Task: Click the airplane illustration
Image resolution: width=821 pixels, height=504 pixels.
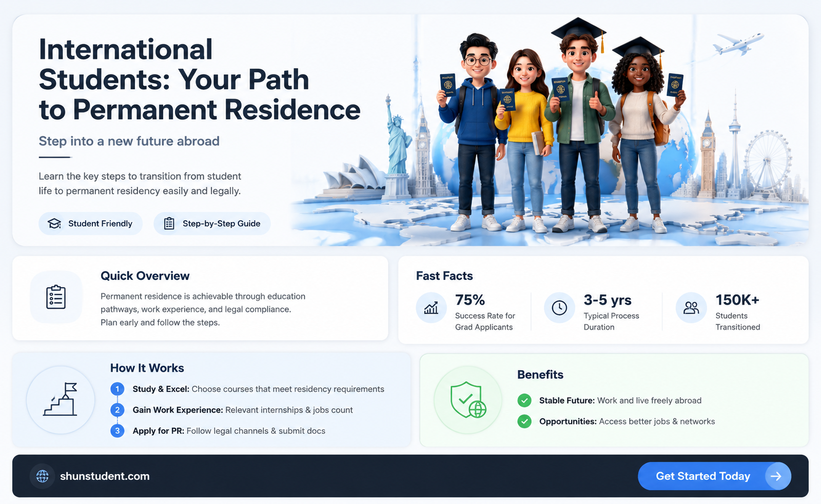Action: tap(738, 44)
